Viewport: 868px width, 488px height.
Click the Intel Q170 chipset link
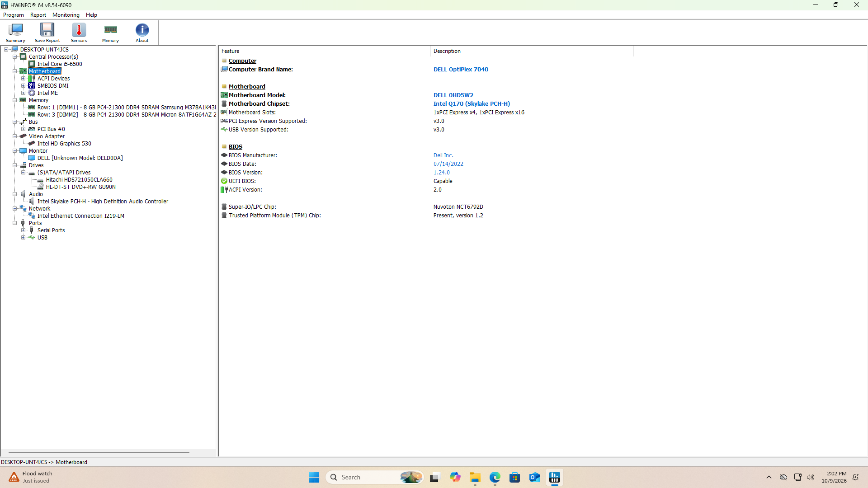click(472, 104)
